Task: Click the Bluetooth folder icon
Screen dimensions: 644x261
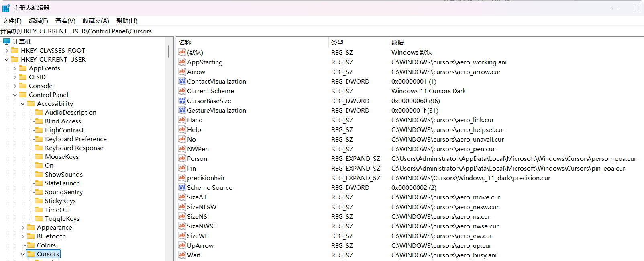Action: [x=31, y=236]
